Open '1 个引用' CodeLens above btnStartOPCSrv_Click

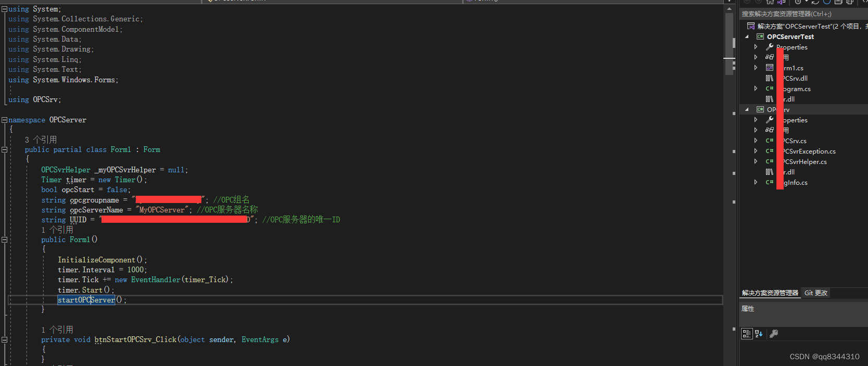[57, 330]
